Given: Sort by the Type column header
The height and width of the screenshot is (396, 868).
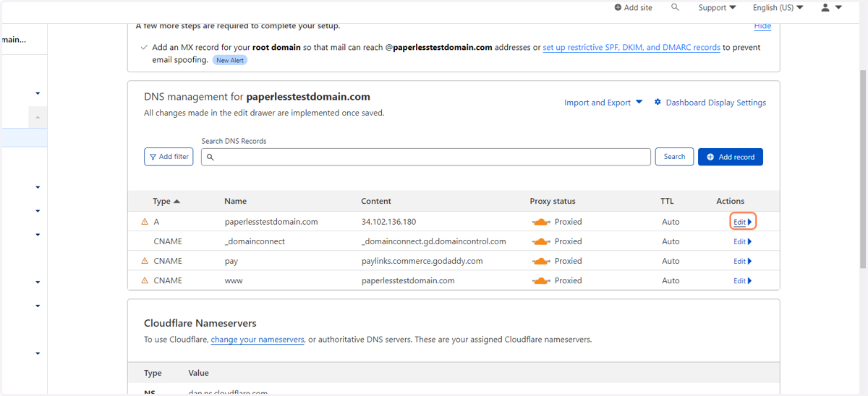Looking at the screenshot, I should click(x=166, y=201).
